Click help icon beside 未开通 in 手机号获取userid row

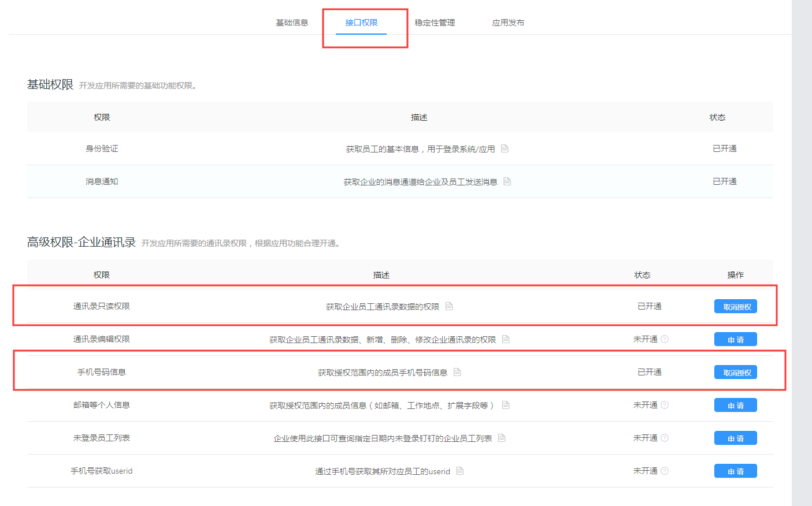pos(665,471)
